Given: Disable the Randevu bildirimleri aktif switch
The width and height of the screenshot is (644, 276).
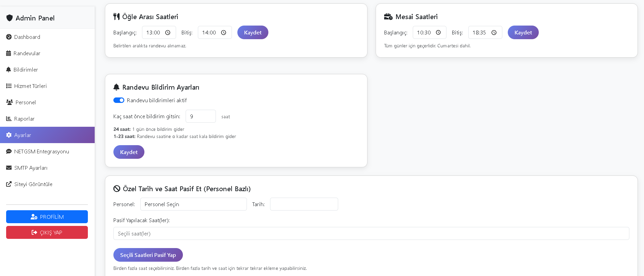Looking at the screenshot, I should point(119,100).
